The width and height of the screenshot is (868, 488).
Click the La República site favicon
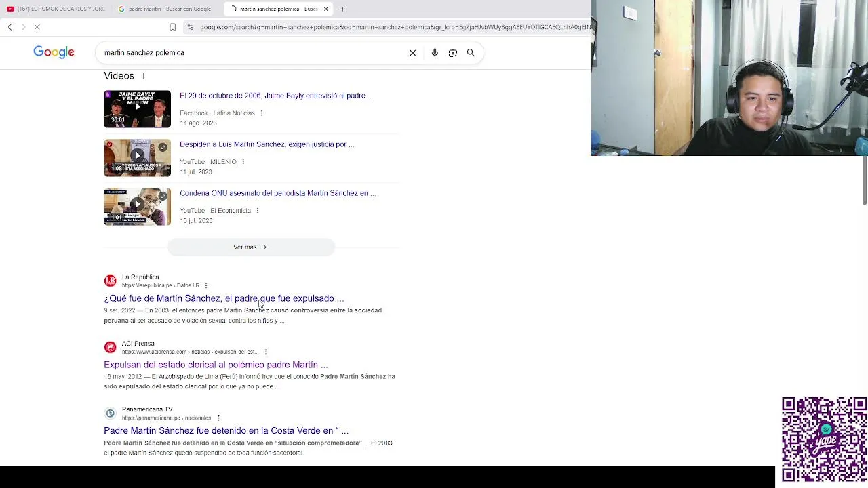110,281
